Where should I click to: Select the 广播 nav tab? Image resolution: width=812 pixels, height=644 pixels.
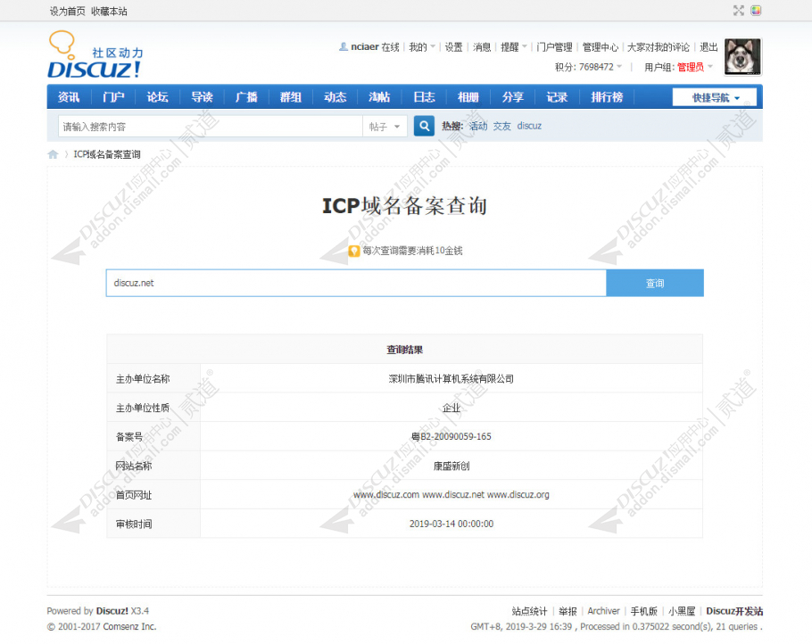(x=246, y=97)
